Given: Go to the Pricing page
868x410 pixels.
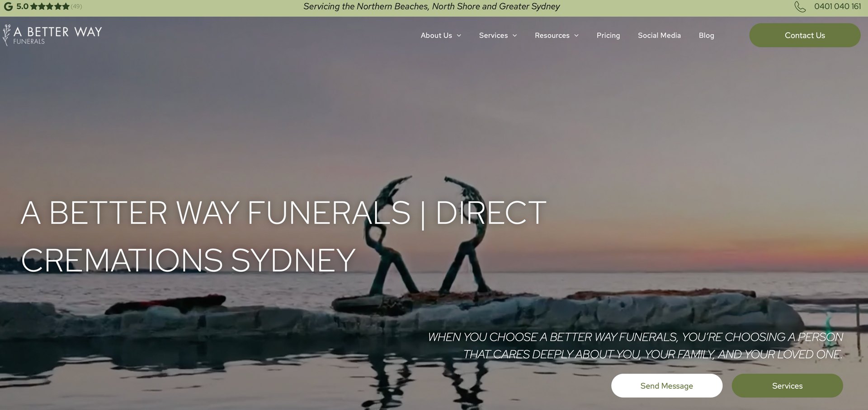Looking at the screenshot, I should click(x=608, y=35).
